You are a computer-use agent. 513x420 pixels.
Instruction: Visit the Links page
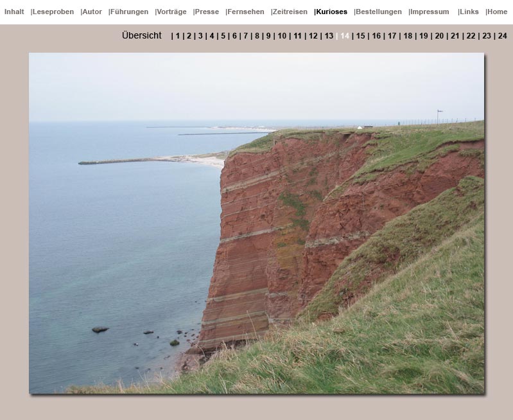(469, 12)
